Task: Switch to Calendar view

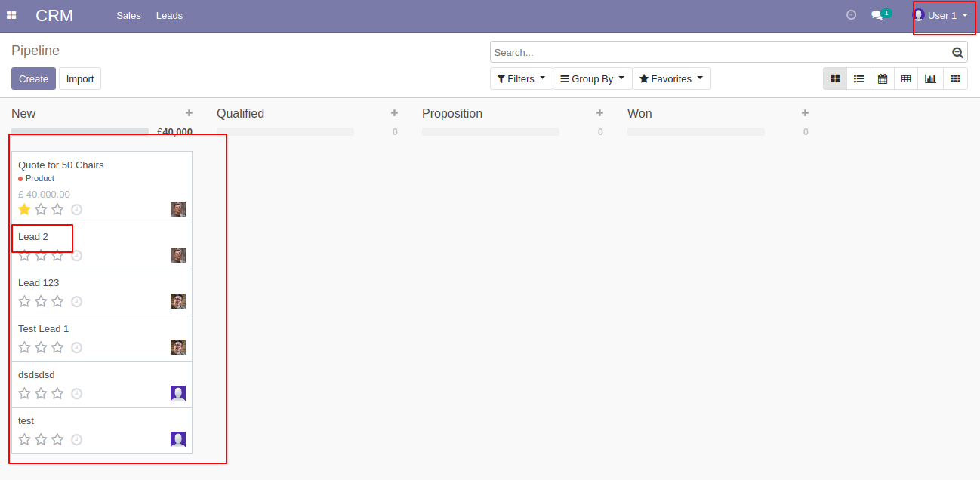Action: tap(882, 78)
